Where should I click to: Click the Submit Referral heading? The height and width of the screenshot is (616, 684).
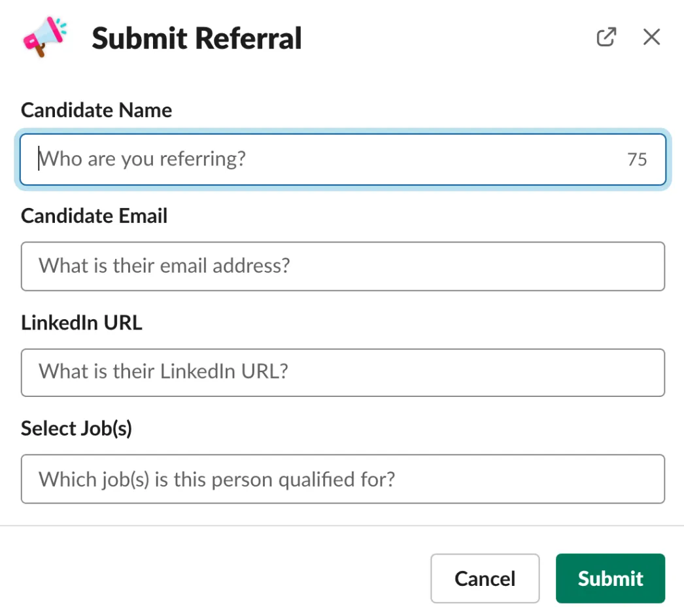(197, 39)
